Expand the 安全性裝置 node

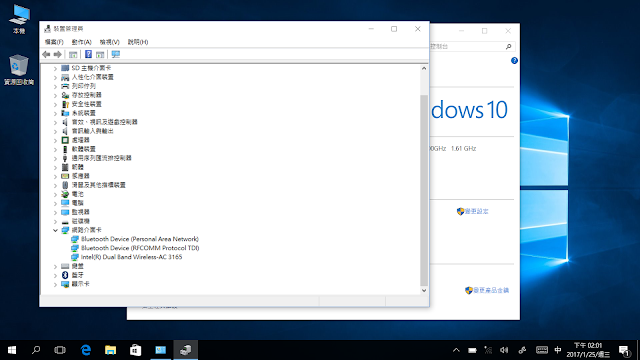click(x=55, y=104)
